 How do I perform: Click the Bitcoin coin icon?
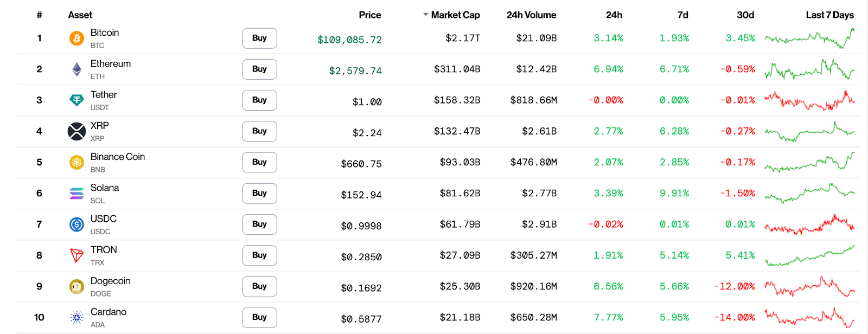(76, 38)
